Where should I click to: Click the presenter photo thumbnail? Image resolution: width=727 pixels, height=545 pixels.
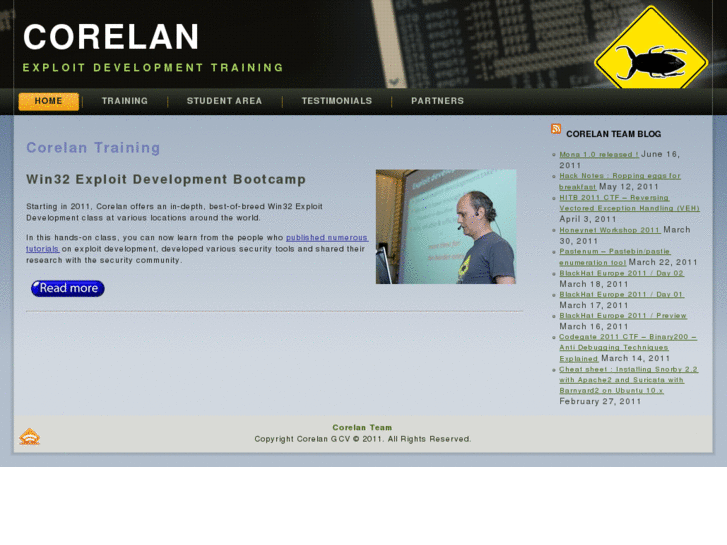(x=446, y=226)
